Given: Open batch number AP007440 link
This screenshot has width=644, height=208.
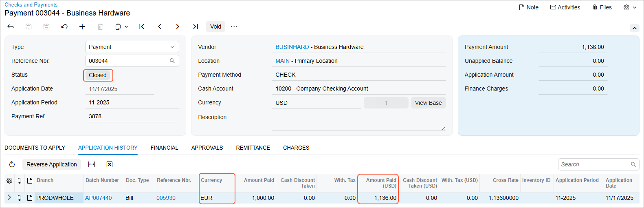Looking at the screenshot, I should click(98, 198).
